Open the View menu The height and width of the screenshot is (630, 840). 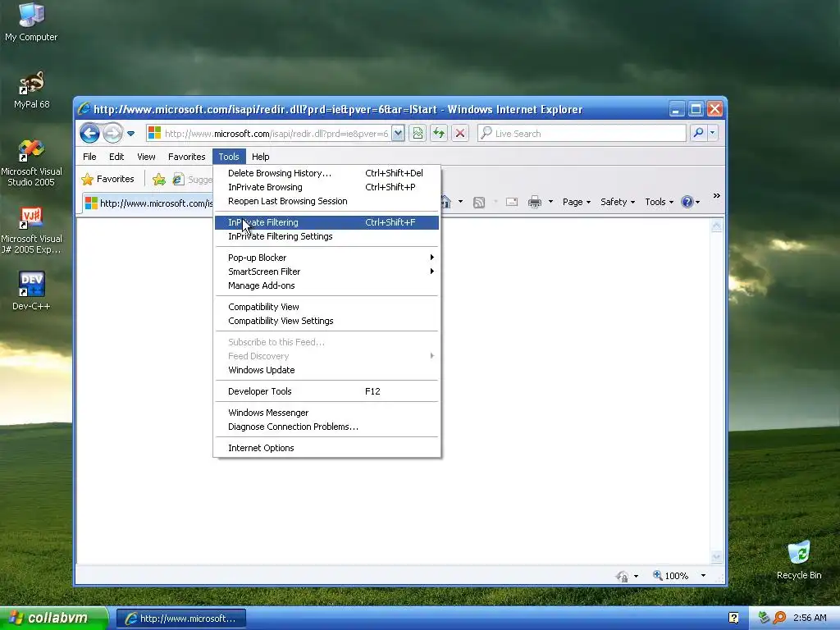click(x=146, y=157)
